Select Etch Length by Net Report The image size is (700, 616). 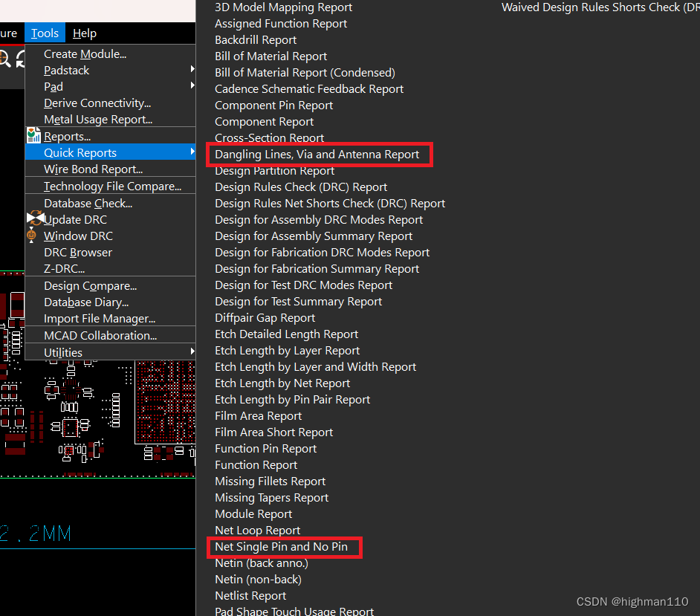(x=282, y=383)
